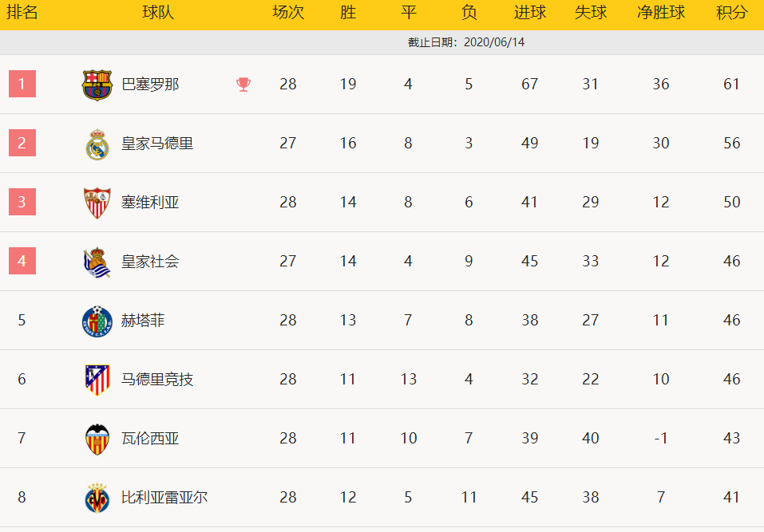Click the 截止日期 2020/06/14 date text
The image size is (764, 532).
click(x=465, y=42)
